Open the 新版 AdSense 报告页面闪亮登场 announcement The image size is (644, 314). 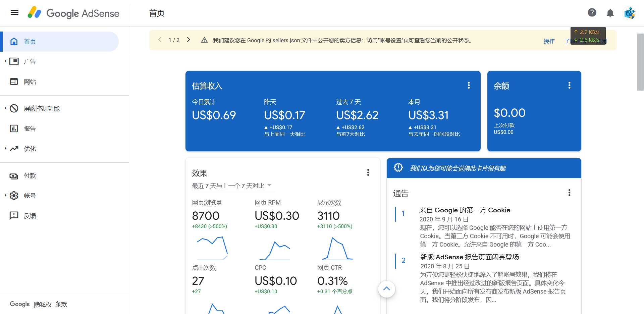470,257
